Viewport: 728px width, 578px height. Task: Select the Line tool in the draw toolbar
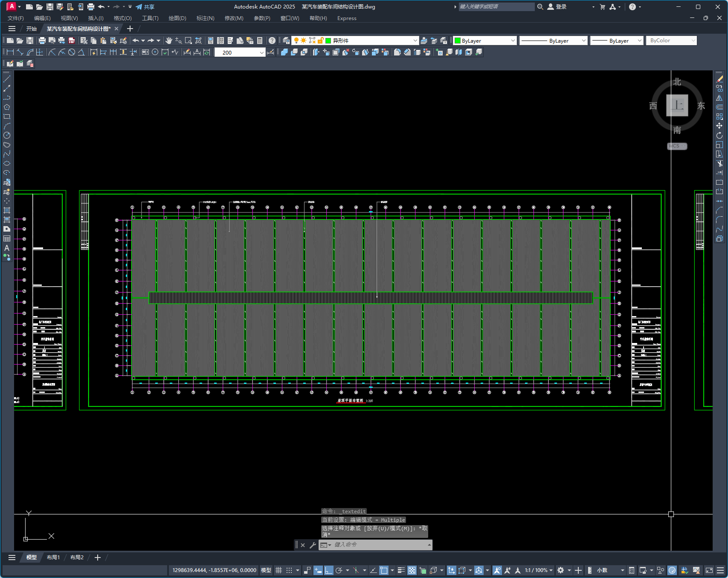7,79
